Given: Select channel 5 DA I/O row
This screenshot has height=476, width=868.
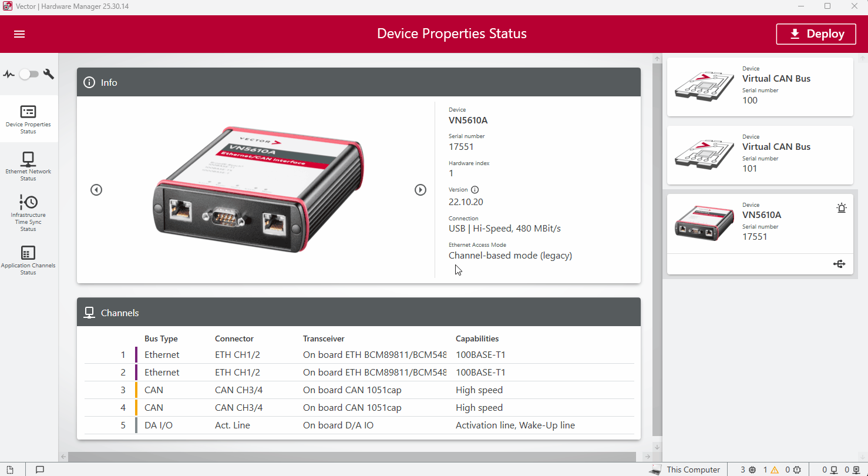Looking at the screenshot, I should coord(358,425).
